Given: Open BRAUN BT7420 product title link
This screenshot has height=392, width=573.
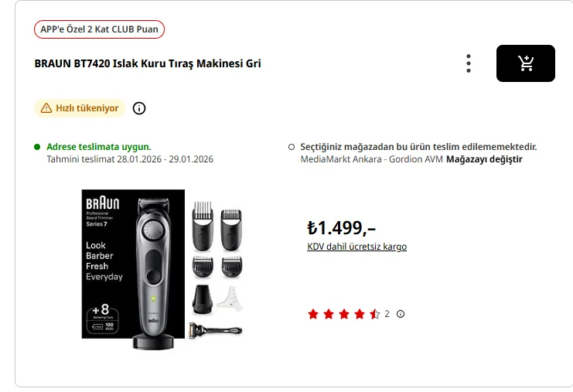Looking at the screenshot, I should click(x=148, y=63).
